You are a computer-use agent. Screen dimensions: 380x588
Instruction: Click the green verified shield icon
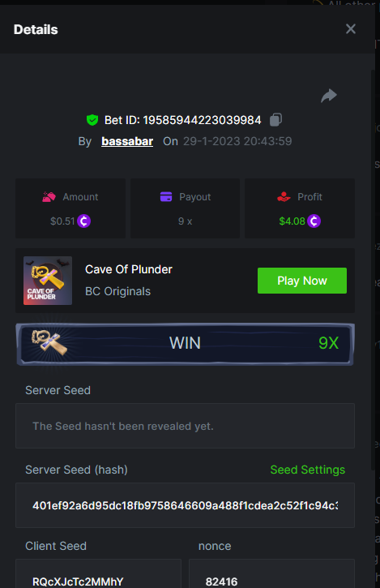[92, 120]
